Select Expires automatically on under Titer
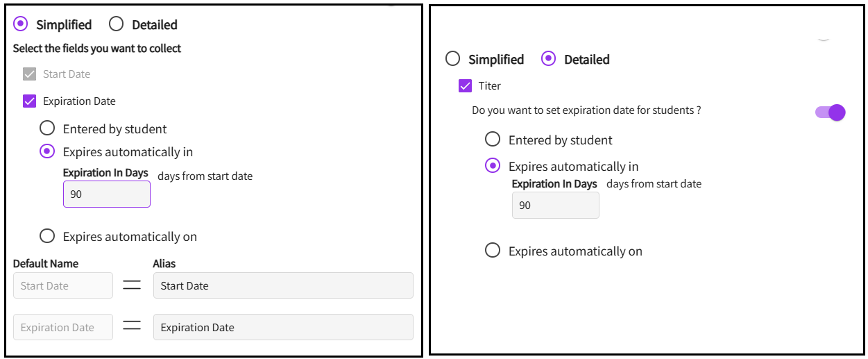 [x=493, y=251]
